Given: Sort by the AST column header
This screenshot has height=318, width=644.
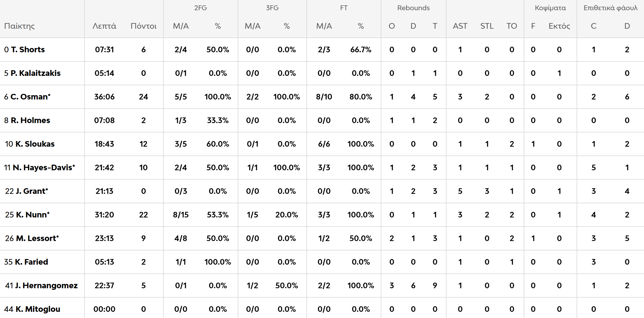Looking at the screenshot, I should (460, 26).
